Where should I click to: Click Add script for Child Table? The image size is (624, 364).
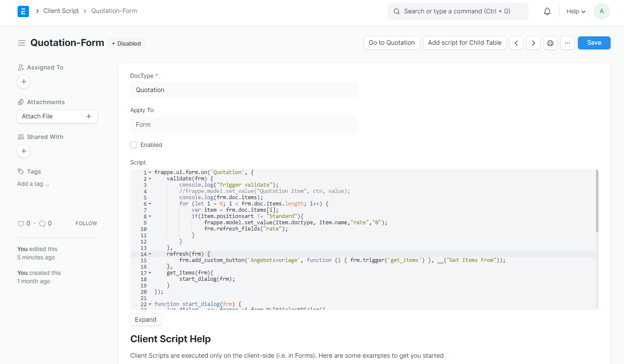pyautogui.click(x=464, y=43)
